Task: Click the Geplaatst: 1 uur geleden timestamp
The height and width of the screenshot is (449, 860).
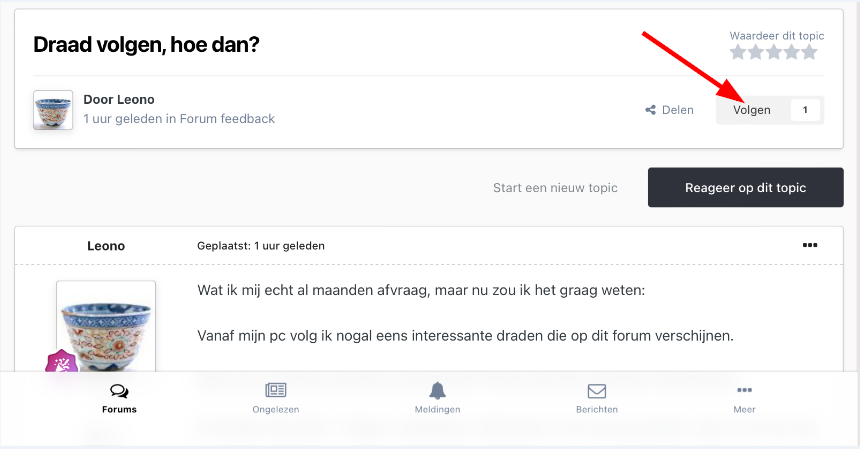Action: [261, 246]
